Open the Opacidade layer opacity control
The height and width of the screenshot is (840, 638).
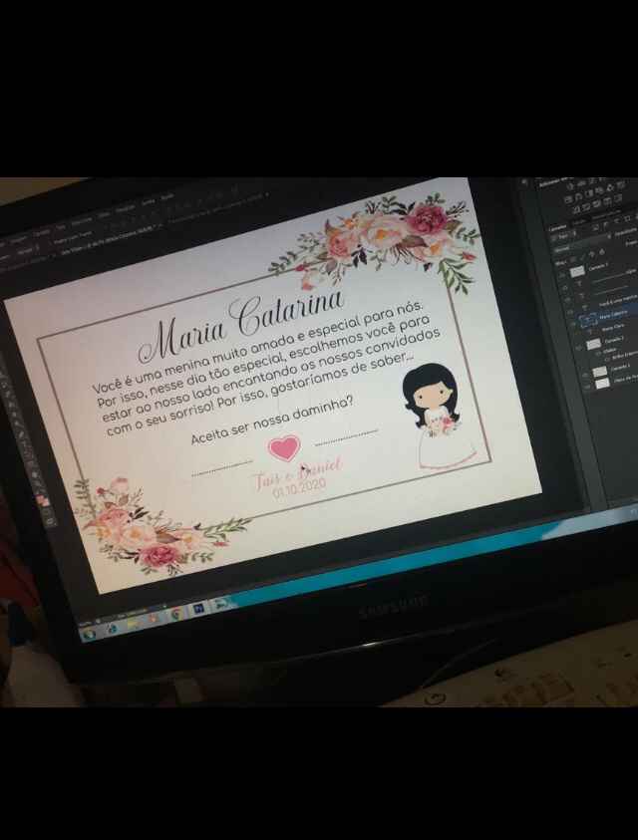pos(625,231)
